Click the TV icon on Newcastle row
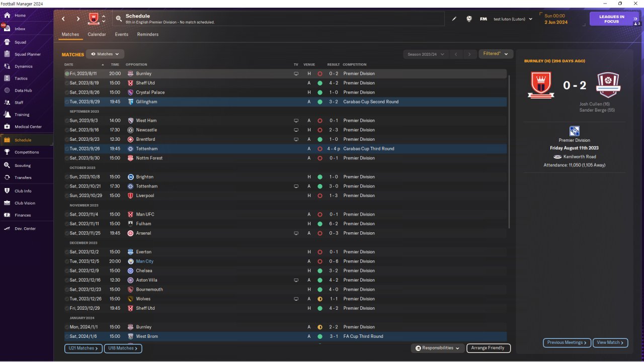The width and height of the screenshot is (644, 362). coord(296,130)
